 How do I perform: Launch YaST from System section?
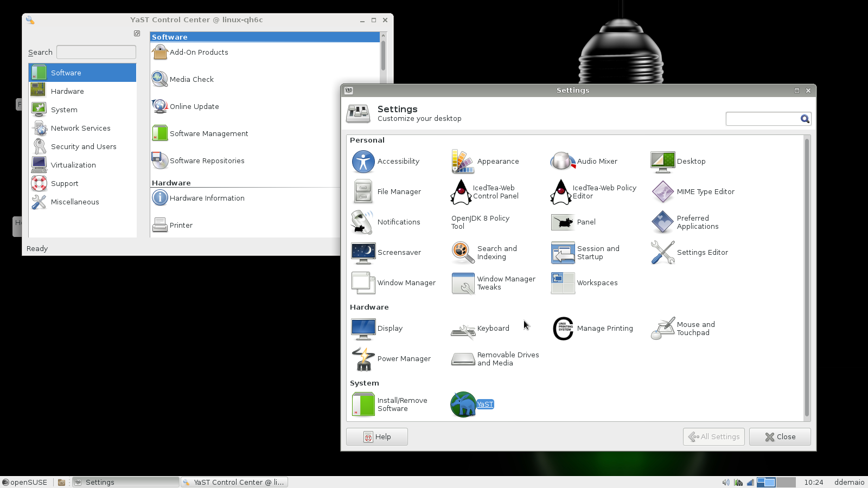[x=463, y=404]
